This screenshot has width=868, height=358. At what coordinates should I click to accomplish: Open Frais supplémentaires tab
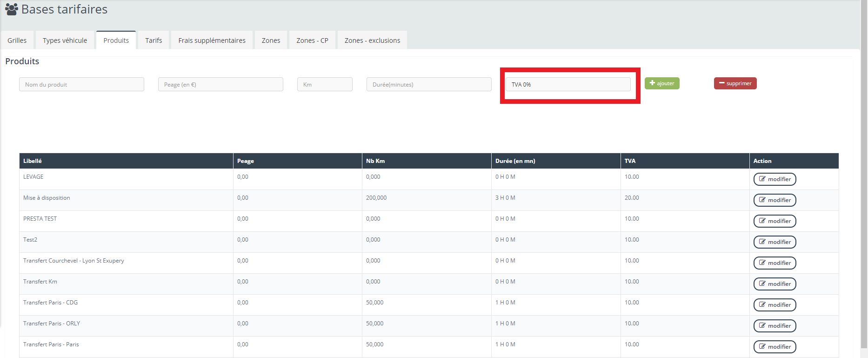click(212, 41)
